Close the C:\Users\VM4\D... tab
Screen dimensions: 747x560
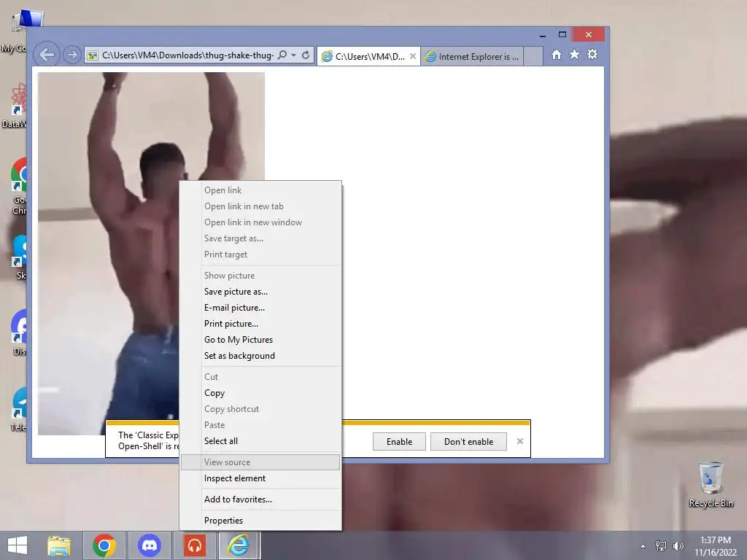pos(413,56)
